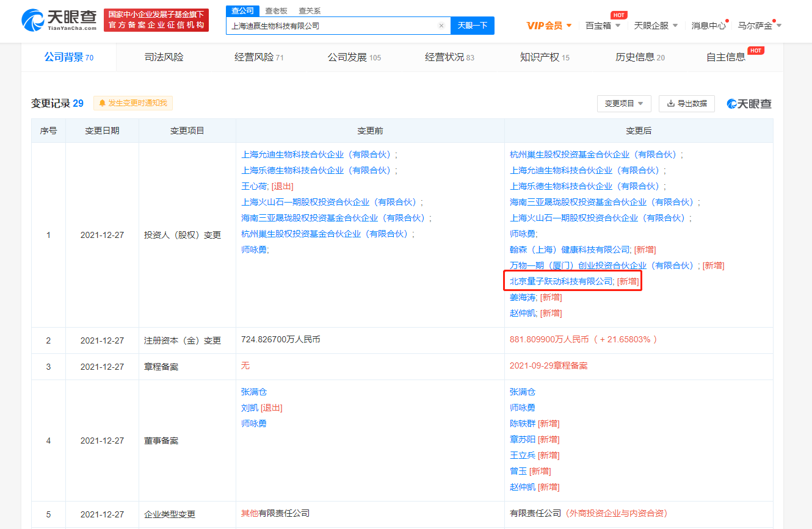Click the 变更记录 29 section heading
This screenshot has width=812, height=529.
click(x=57, y=103)
